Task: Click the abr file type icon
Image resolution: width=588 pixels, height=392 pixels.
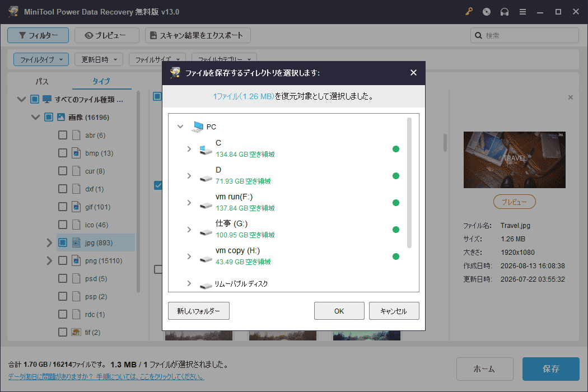Action: [x=76, y=135]
